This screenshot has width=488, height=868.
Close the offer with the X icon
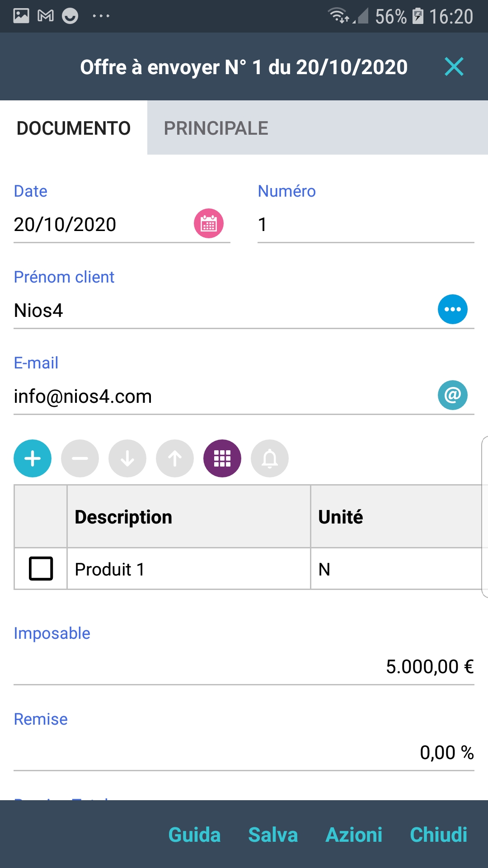[454, 67]
